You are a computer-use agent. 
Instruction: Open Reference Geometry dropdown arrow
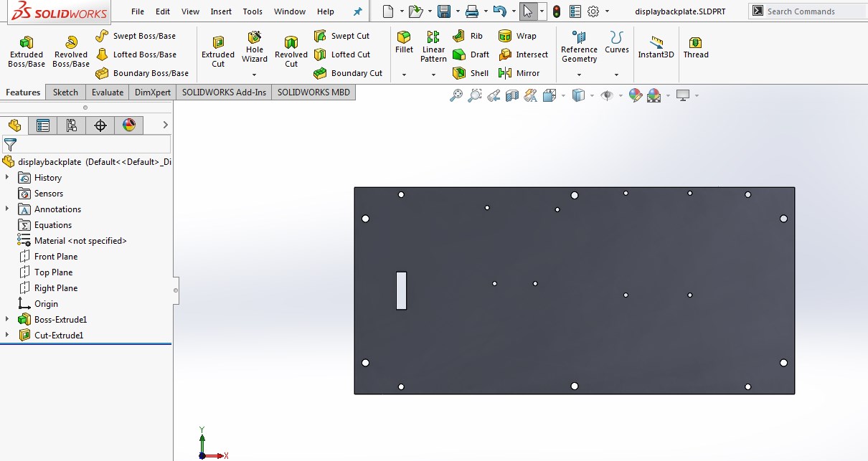coord(579,75)
